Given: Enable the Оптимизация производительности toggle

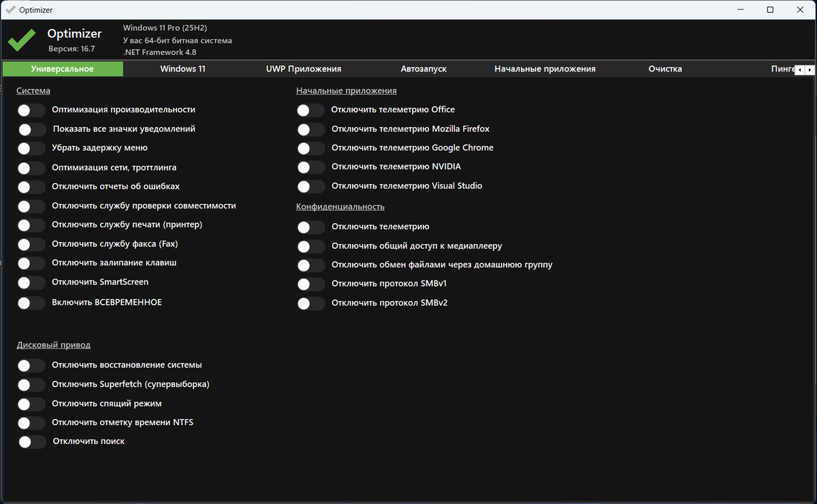Looking at the screenshot, I should click(31, 110).
